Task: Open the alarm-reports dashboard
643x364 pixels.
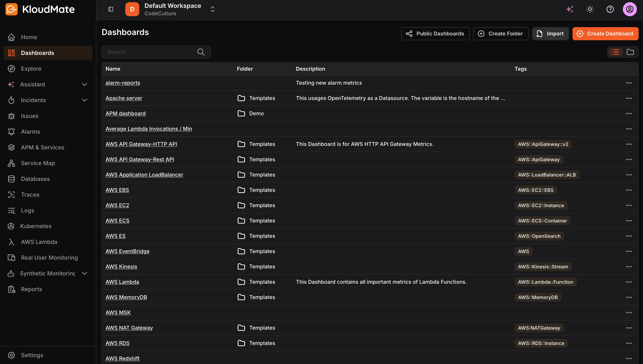Action: click(123, 83)
